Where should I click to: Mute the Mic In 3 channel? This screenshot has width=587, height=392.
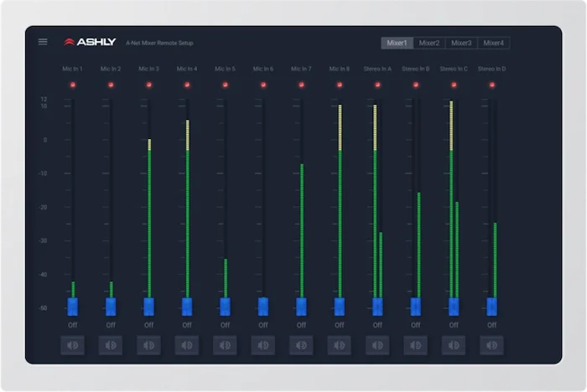(x=149, y=344)
